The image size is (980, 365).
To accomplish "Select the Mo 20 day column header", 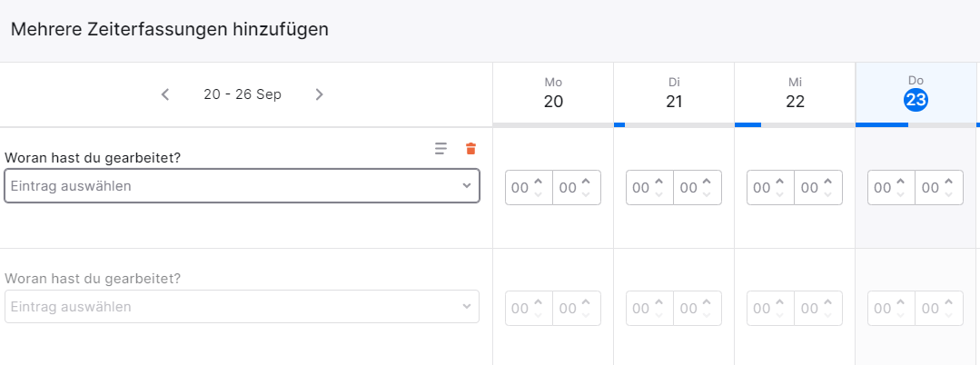I will [553, 94].
